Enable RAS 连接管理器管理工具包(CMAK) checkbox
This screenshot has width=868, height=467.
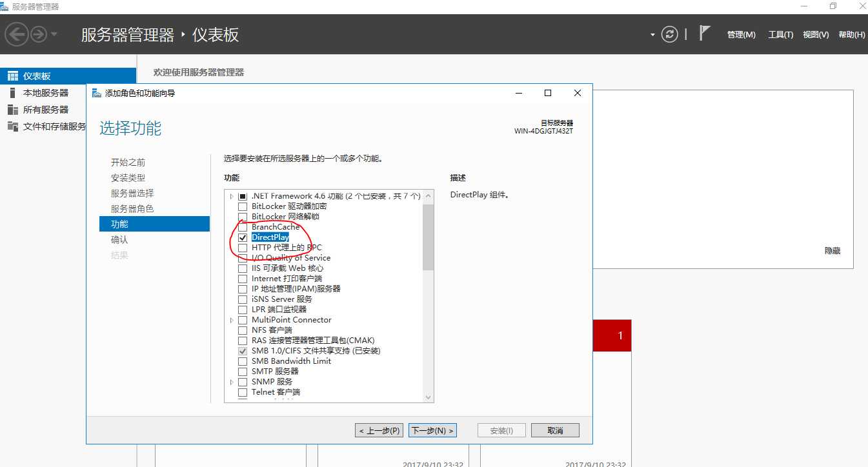[243, 341]
